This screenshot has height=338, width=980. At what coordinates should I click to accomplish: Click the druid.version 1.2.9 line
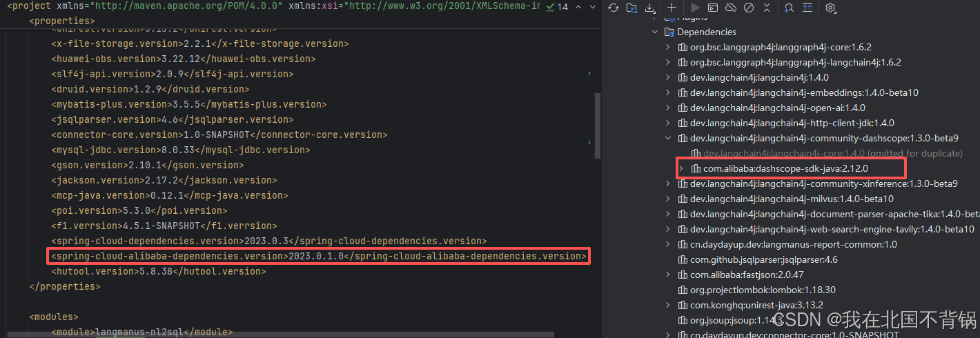pos(150,89)
